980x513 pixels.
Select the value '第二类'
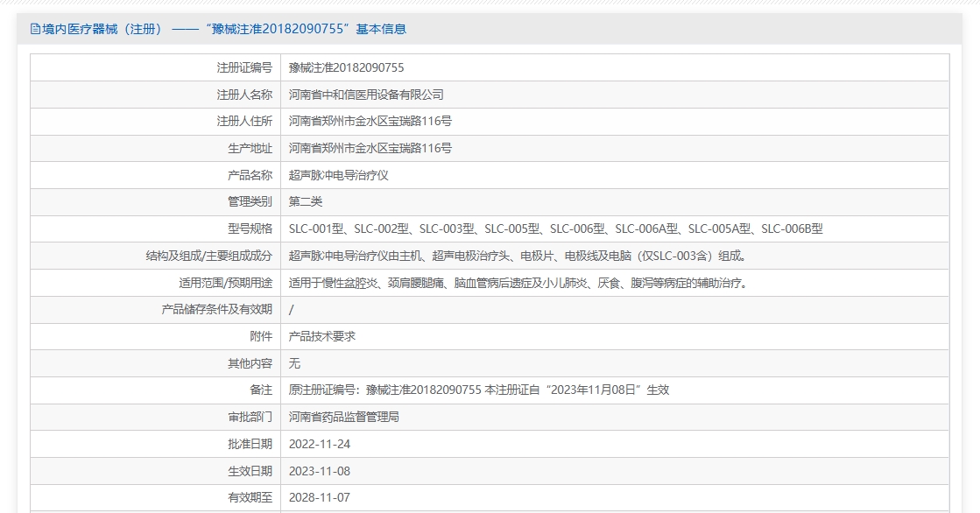[x=305, y=202]
